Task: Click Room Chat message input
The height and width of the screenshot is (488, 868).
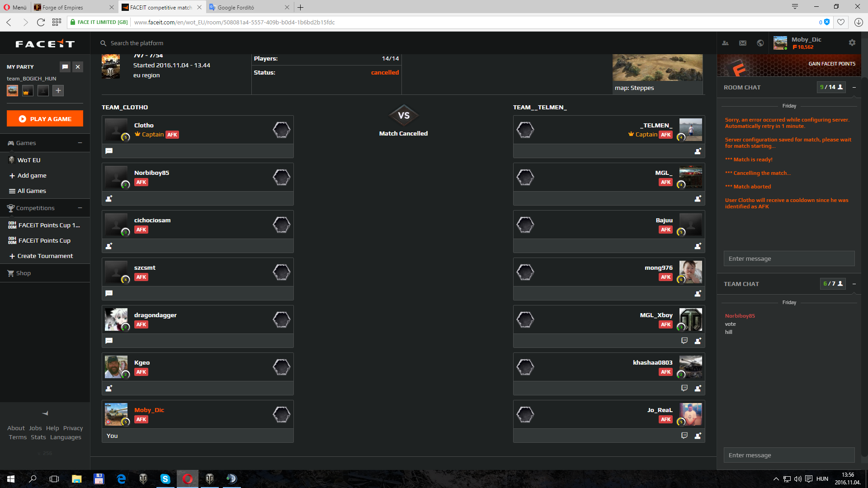Action: (x=789, y=258)
